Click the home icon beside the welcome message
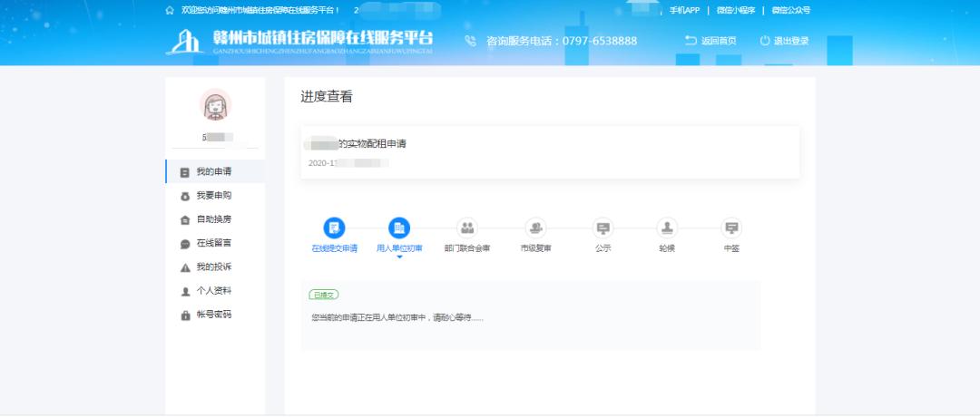This screenshot has width=980, height=417. click(170, 10)
